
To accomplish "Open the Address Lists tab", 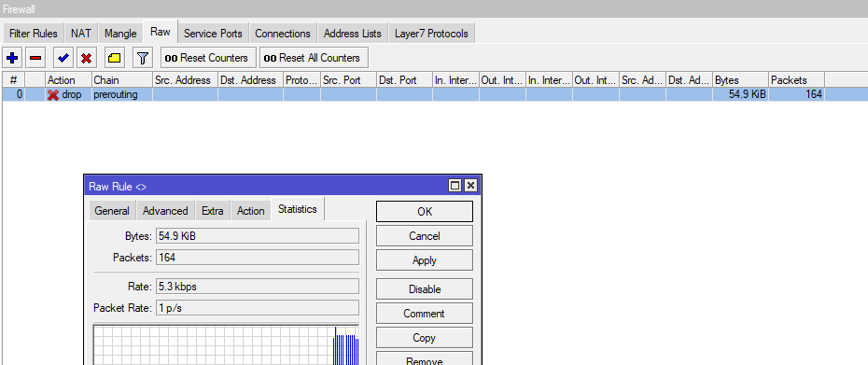I will tap(353, 34).
